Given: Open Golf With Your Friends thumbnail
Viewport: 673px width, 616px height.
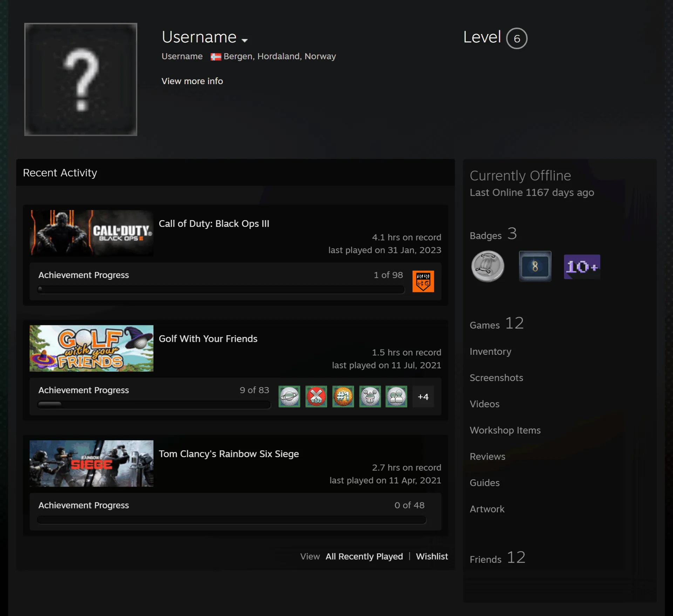Looking at the screenshot, I should click(x=91, y=348).
